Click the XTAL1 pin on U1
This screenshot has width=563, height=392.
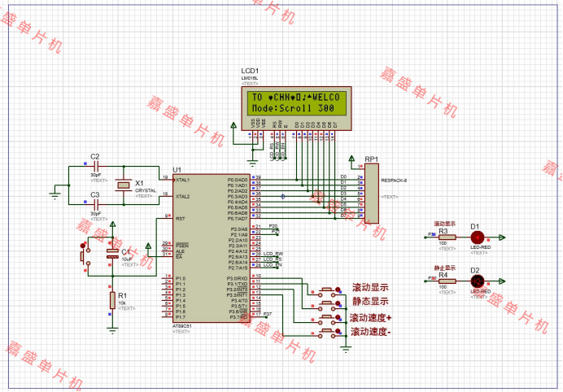167,178
